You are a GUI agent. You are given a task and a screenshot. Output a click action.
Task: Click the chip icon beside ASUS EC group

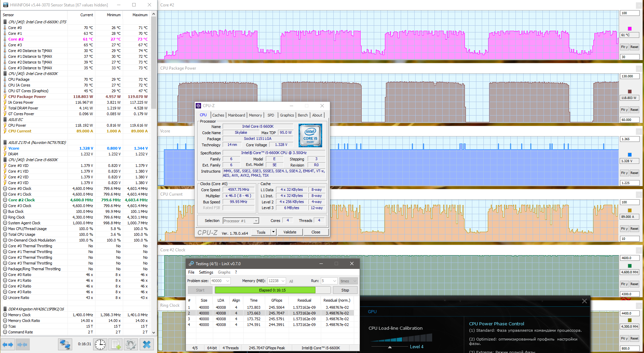[5, 120]
